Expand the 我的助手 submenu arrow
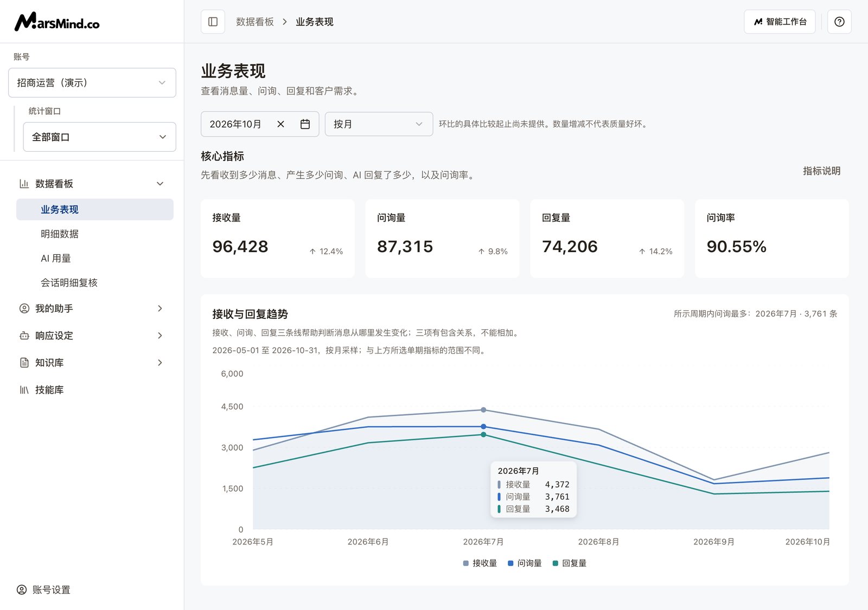 (160, 309)
